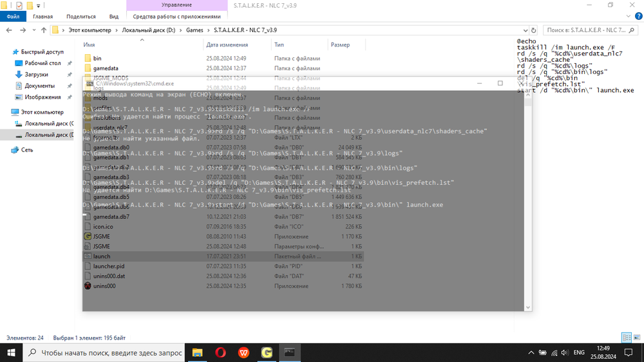Image resolution: width=644 pixels, height=362 pixels.
Task: Sort by Размер column header
Action: 340,45
